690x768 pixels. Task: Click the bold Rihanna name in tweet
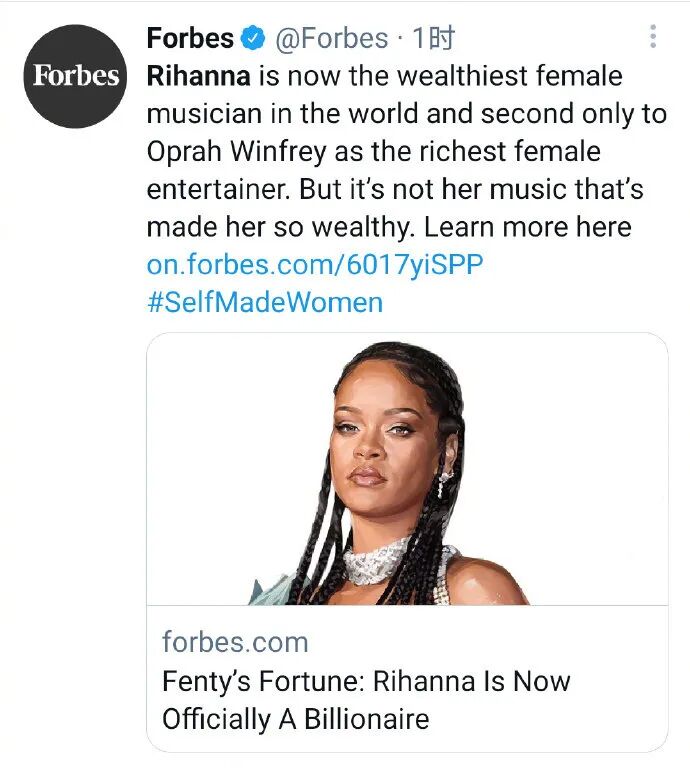click(x=198, y=76)
